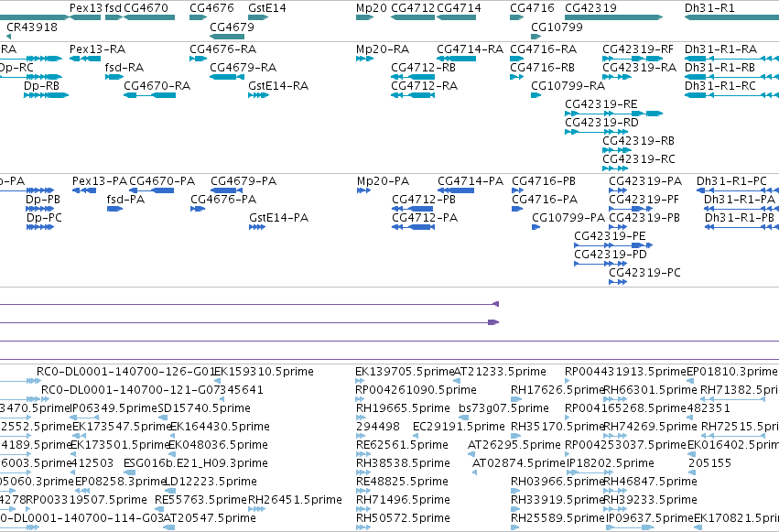Screen dimensions: 779x532
Task: Select the CG4679-PA protein label
Action: click(x=243, y=181)
